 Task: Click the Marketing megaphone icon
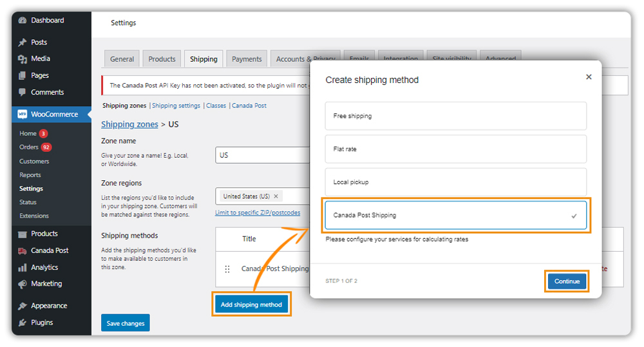pos(23,284)
